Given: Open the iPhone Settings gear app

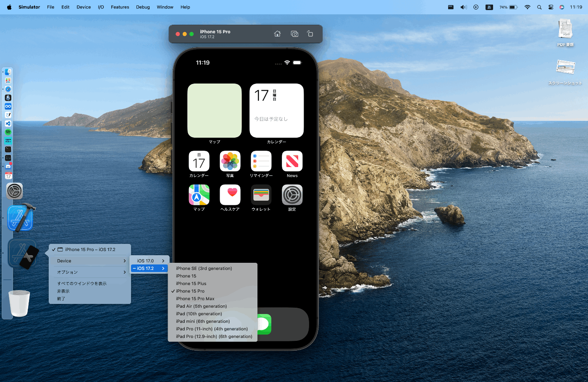Looking at the screenshot, I should pyautogui.click(x=292, y=195).
